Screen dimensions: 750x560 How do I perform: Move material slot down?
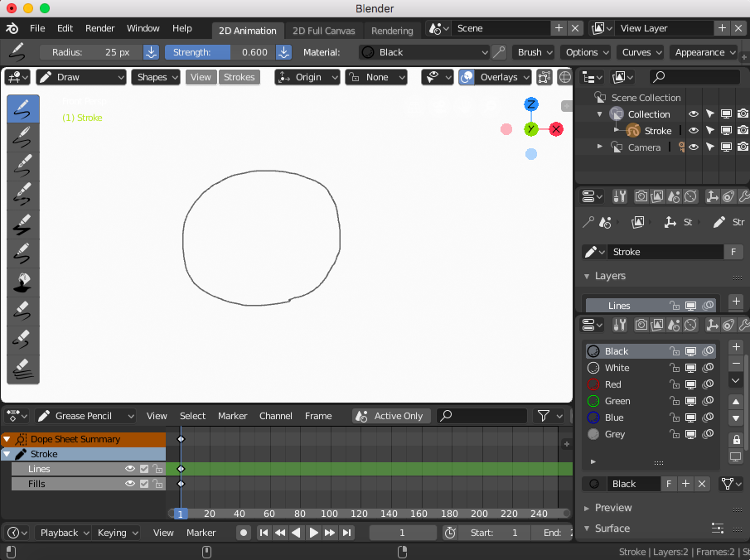pos(736,418)
